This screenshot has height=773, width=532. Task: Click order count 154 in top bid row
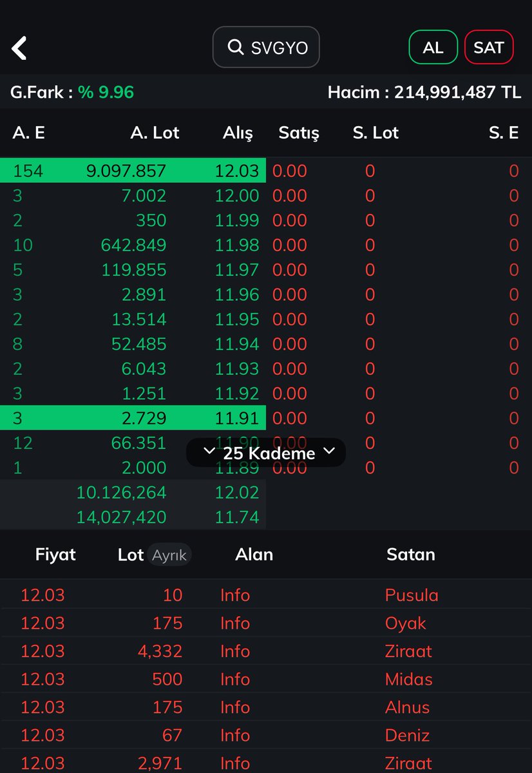[x=28, y=171]
